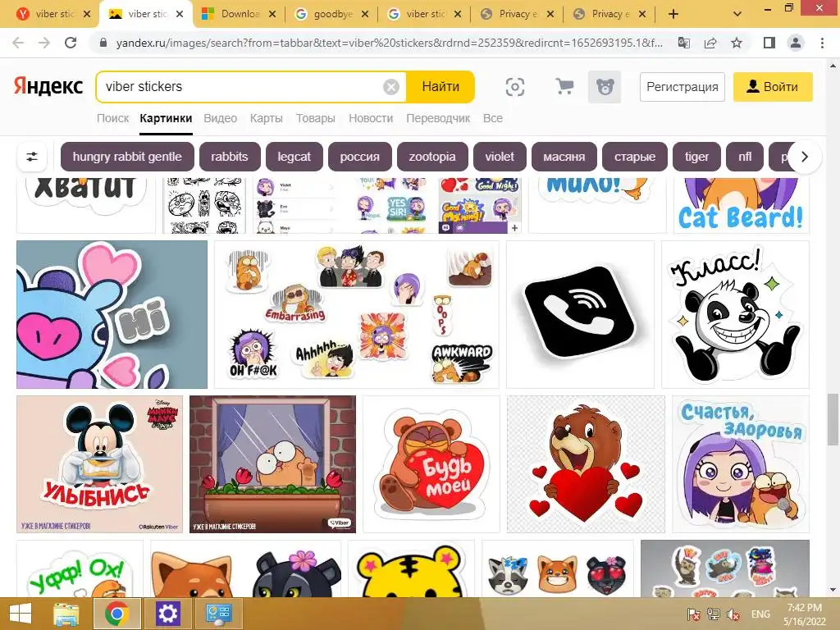The height and width of the screenshot is (630, 840).
Task: Click the network tray icon
Action: click(x=713, y=614)
